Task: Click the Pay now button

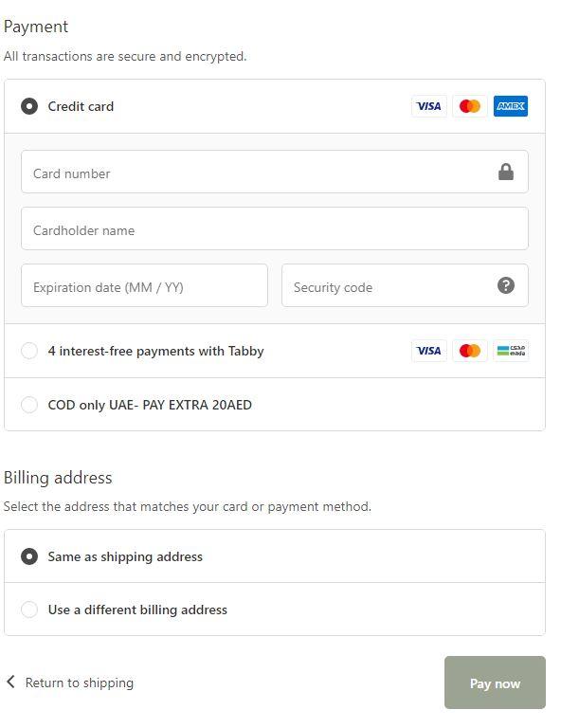Action: (495, 682)
